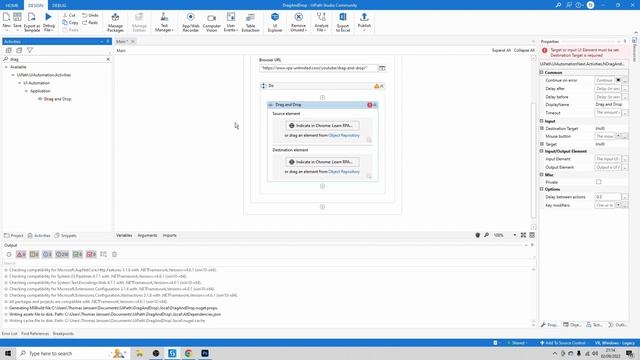This screenshot has height=360, width=640.
Task: Open Windows Start menu
Action: coord(8,353)
